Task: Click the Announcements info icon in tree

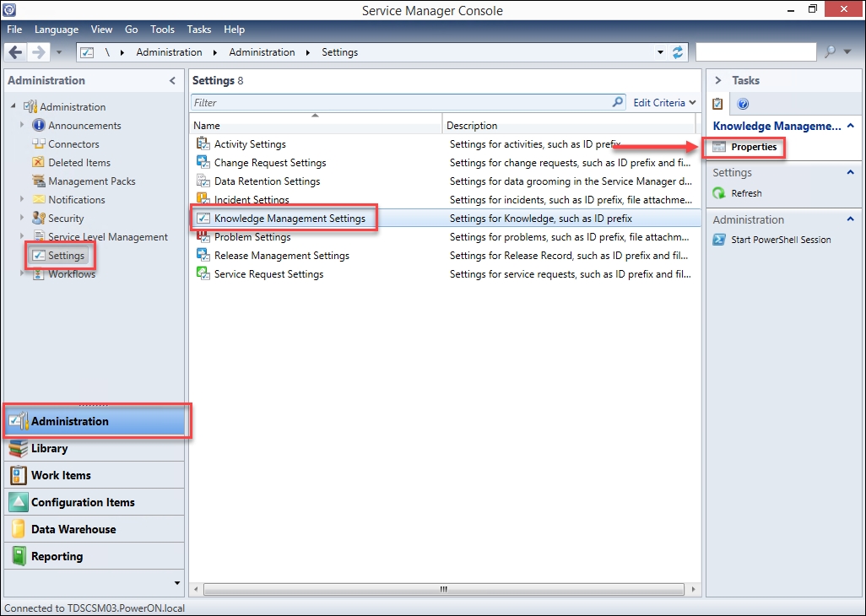Action: pyautogui.click(x=38, y=125)
